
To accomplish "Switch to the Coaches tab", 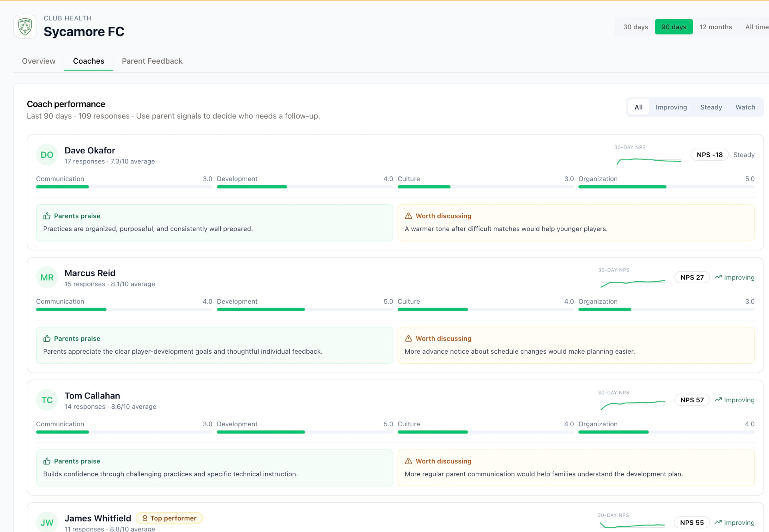I will click(89, 61).
